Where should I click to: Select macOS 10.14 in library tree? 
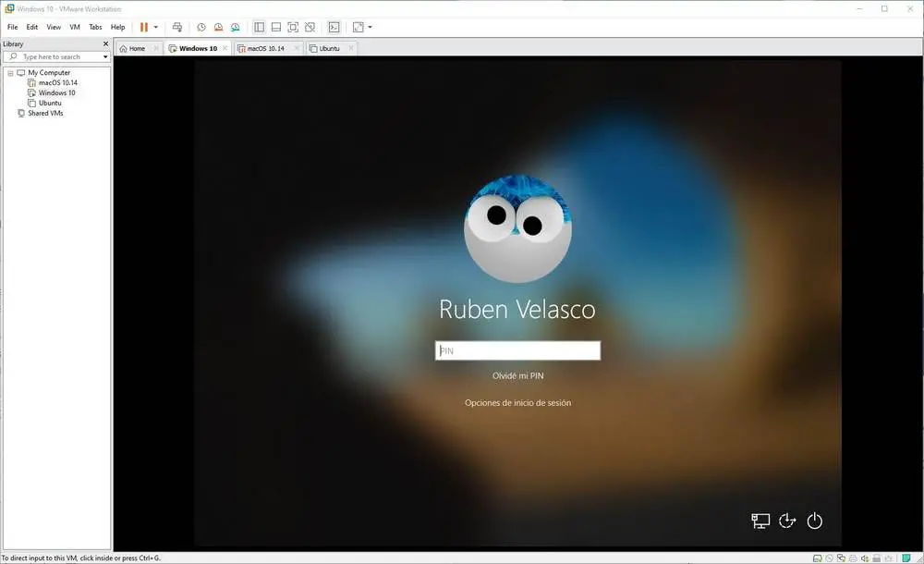57,82
